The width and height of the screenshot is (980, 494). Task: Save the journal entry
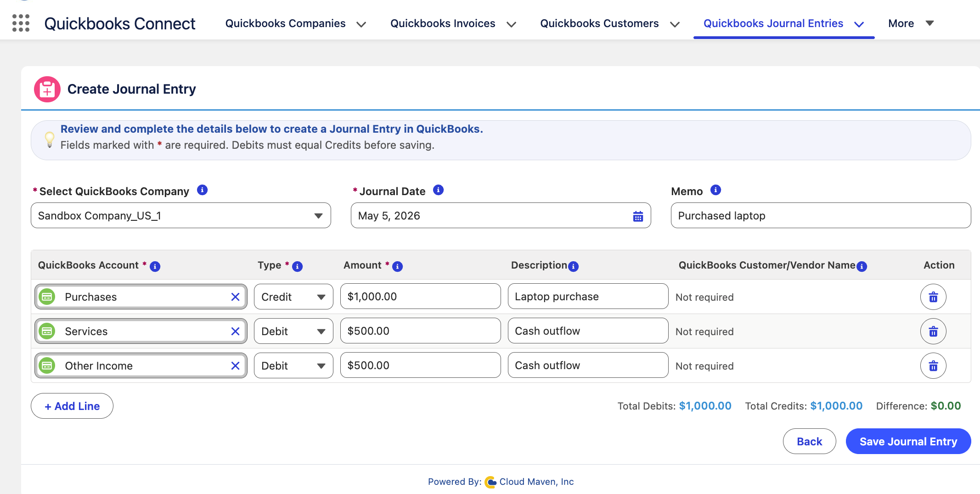click(908, 442)
